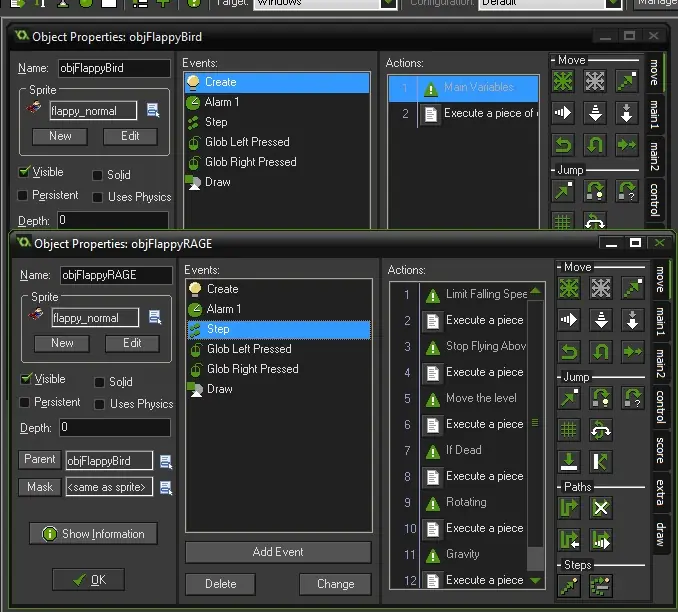Select Move to Contact action icon
This screenshot has width=678, height=612.
(x=569, y=461)
